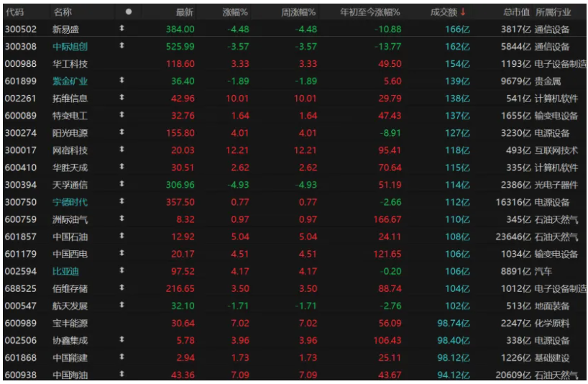Click the circle dot column header

point(129,12)
